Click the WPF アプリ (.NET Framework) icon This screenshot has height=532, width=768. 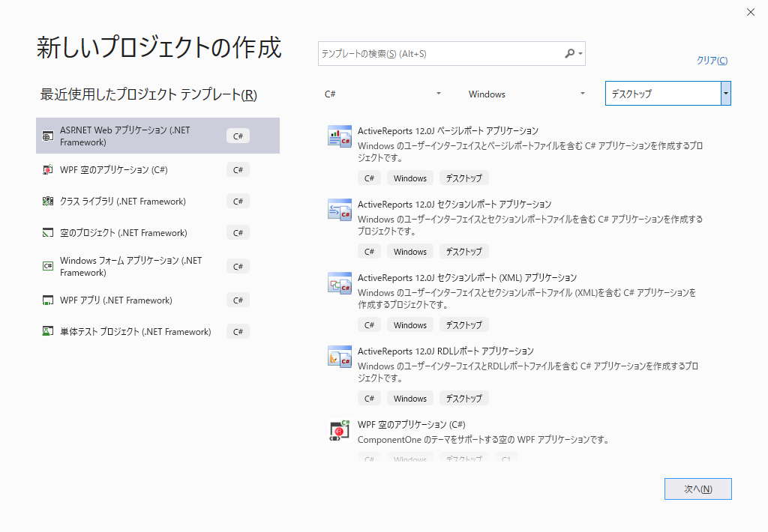point(47,300)
